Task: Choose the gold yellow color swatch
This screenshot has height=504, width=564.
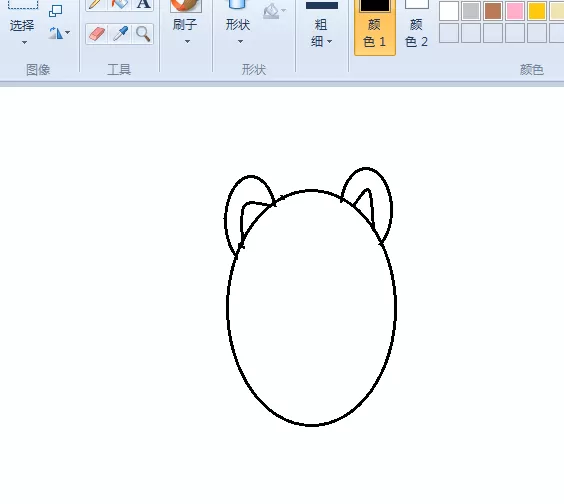Action: click(x=537, y=11)
